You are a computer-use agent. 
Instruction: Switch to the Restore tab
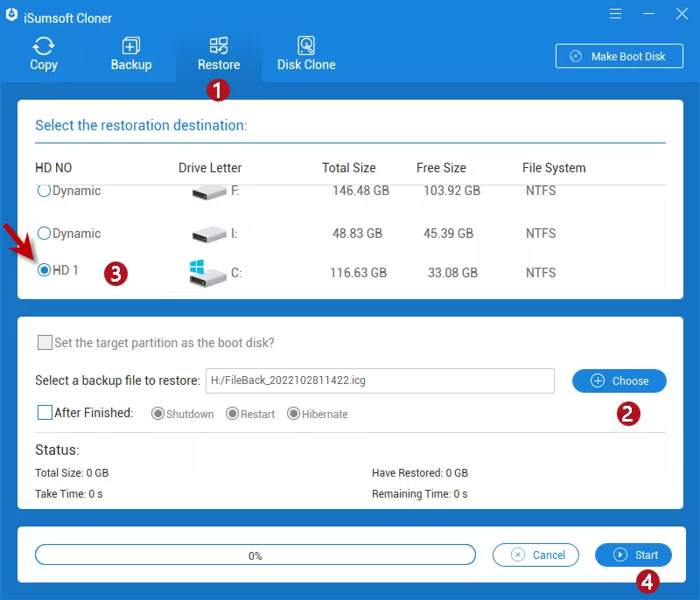[x=219, y=54]
